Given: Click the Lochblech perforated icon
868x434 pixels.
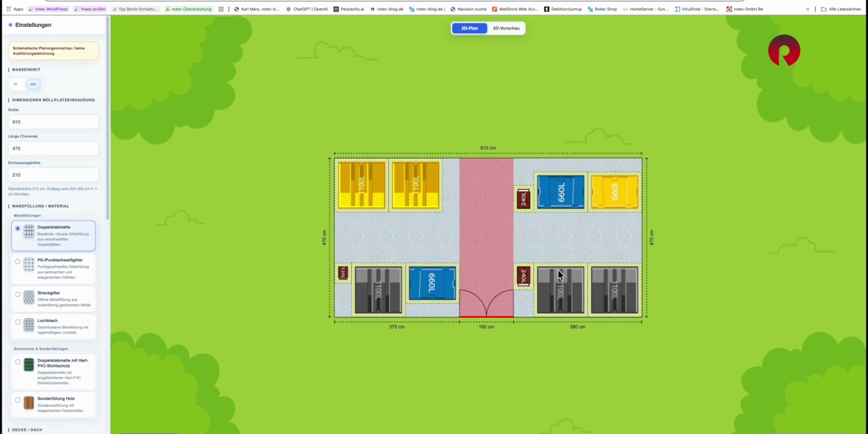Looking at the screenshot, I should click(29, 325).
